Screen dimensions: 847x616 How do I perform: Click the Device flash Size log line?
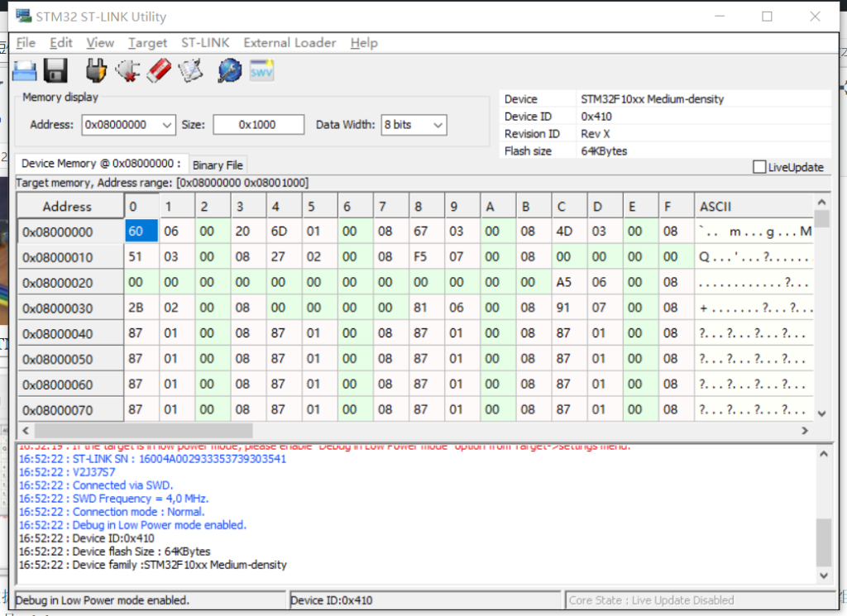point(114,552)
